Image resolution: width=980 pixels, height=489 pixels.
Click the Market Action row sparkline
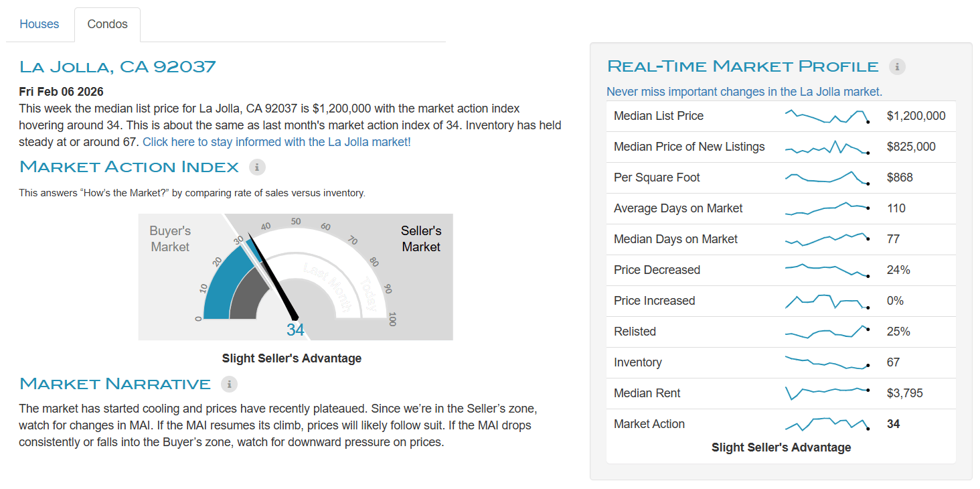827,424
